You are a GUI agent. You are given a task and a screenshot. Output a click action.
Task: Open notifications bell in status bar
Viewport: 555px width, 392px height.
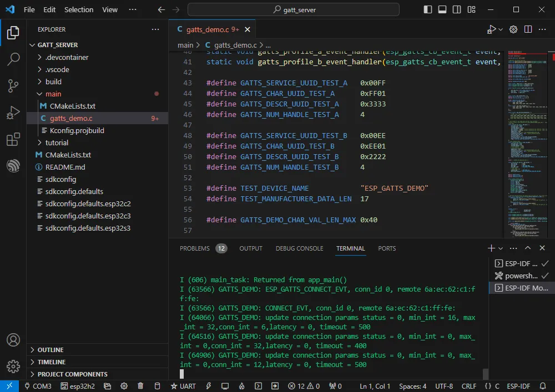click(x=543, y=386)
